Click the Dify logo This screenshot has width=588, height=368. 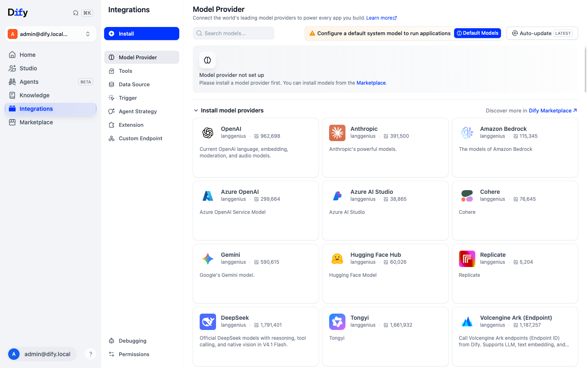[x=18, y=13]
